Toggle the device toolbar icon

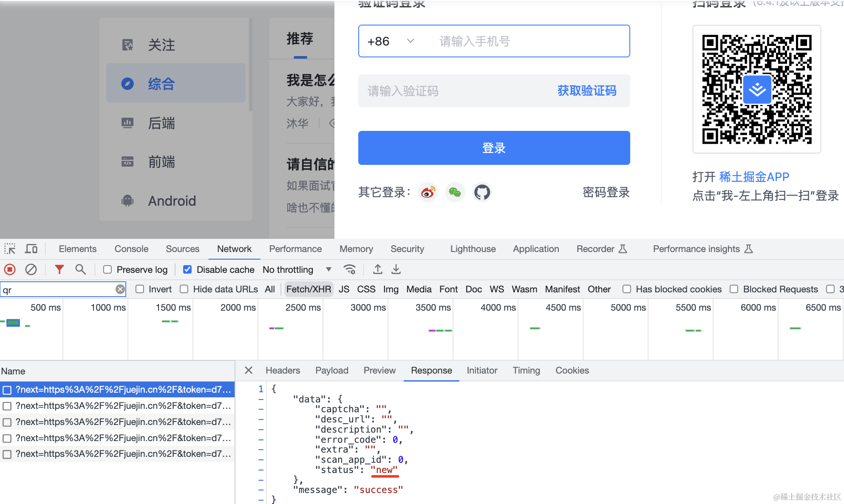31,249
